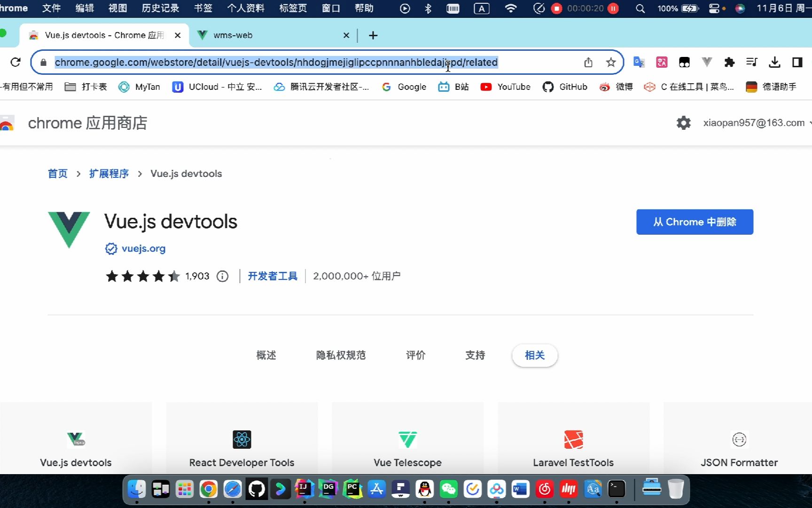Launch Finder from the Dock
The height and width of the screenshot is (508, 812).
click(137, 489)
